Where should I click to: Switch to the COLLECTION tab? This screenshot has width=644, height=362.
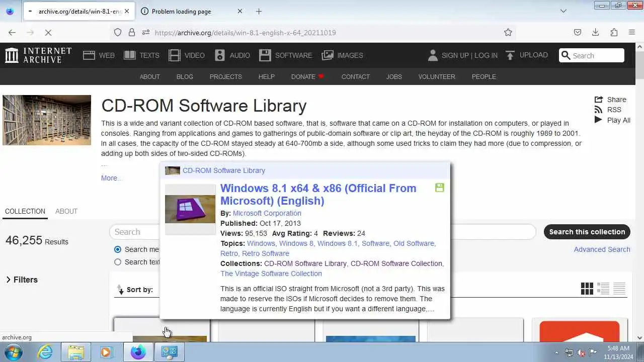[x=25, y=211]
